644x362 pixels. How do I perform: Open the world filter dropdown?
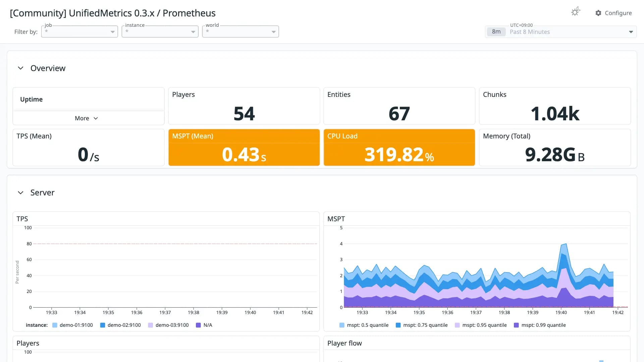240,32
